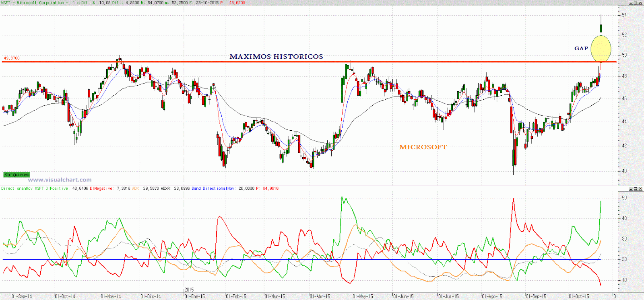Click the 46 level on the price axis

(624, 99)
